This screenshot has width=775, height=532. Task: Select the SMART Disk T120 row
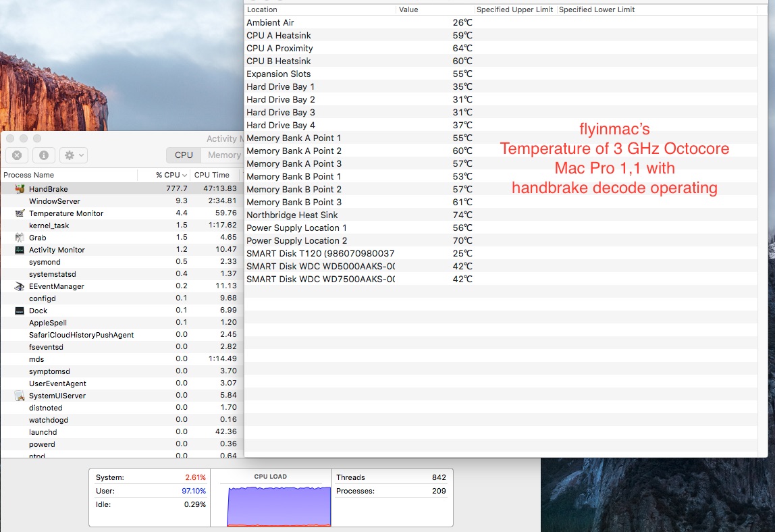pyautogui.click(x=501, y=254)
